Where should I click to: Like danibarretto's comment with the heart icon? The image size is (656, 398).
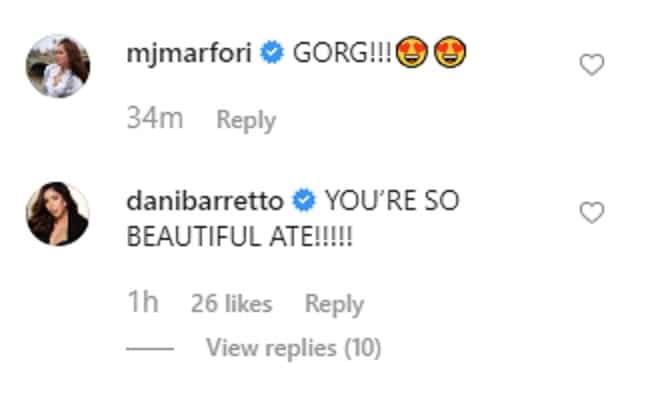592,213
